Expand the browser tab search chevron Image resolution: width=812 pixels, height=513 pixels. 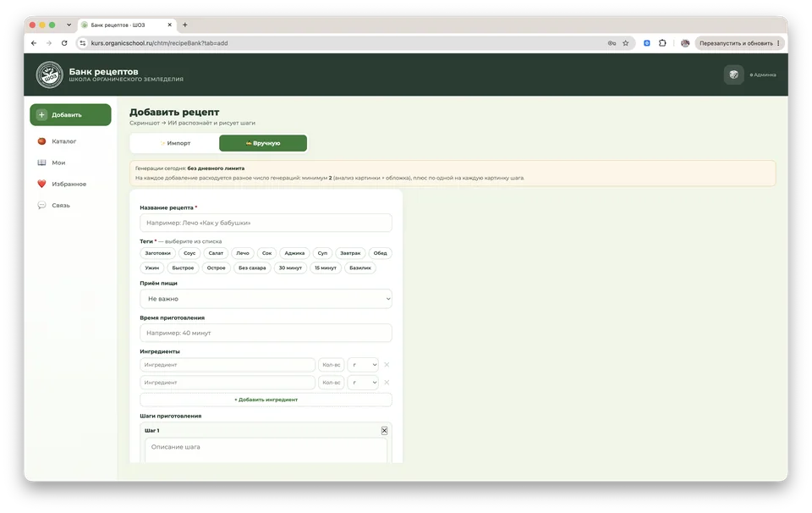69,25
